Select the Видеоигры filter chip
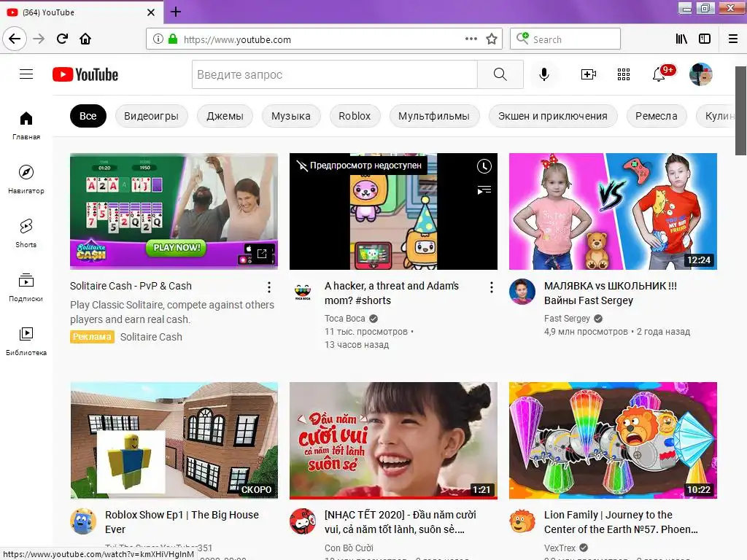 coord(152,116)
